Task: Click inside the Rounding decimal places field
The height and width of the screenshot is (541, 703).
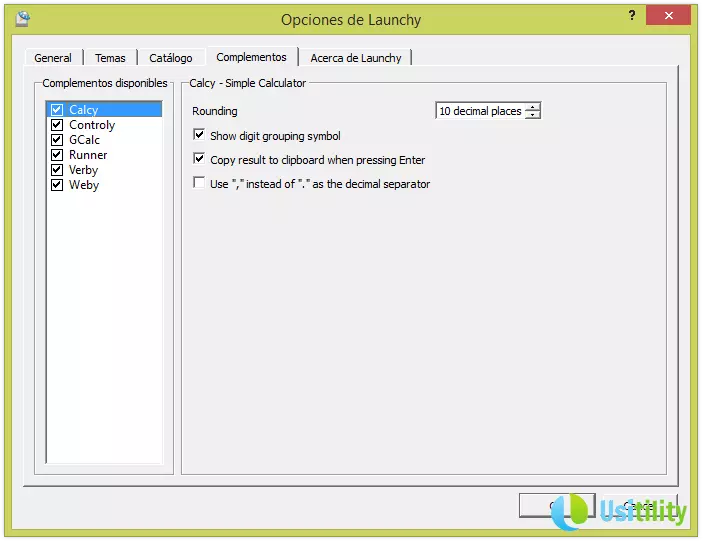Action: [x=480, y=111]
